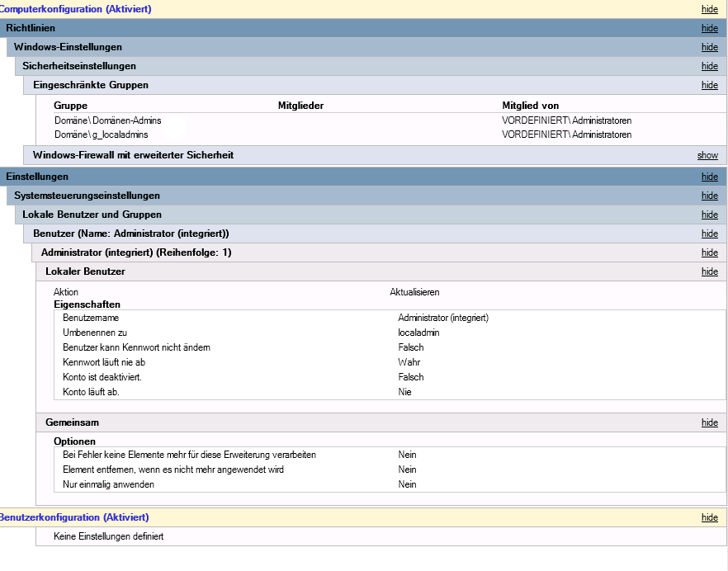Click Benutzer kann Kennwort nicht ändern label
Image resolution: width=728 pixels, height=571 pixels.
pos(136,347)
